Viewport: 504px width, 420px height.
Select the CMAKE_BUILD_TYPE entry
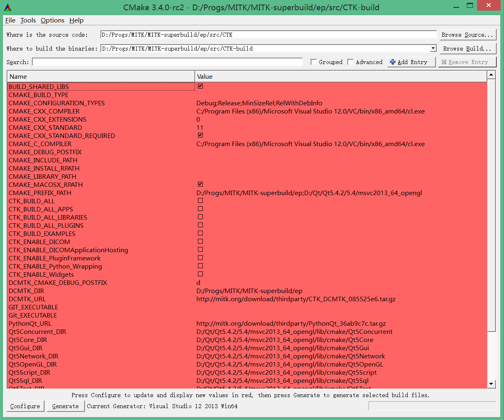pos(39,95)
